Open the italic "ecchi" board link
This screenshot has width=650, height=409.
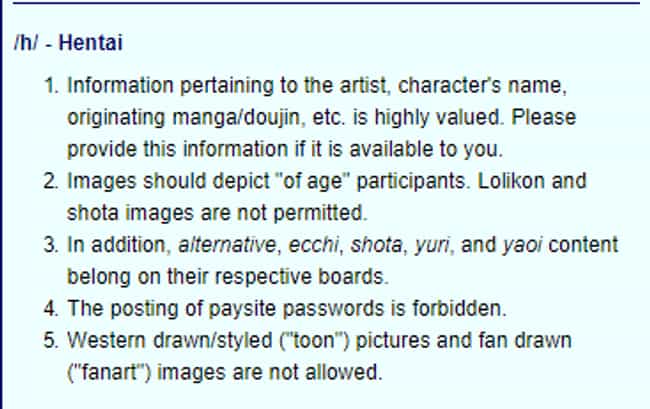click(313, 244)
